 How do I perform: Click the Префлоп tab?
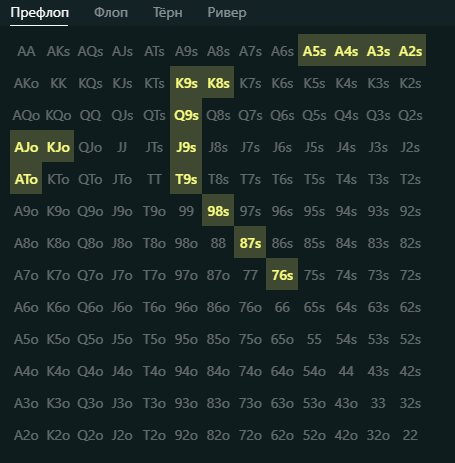tap(39, 13)
